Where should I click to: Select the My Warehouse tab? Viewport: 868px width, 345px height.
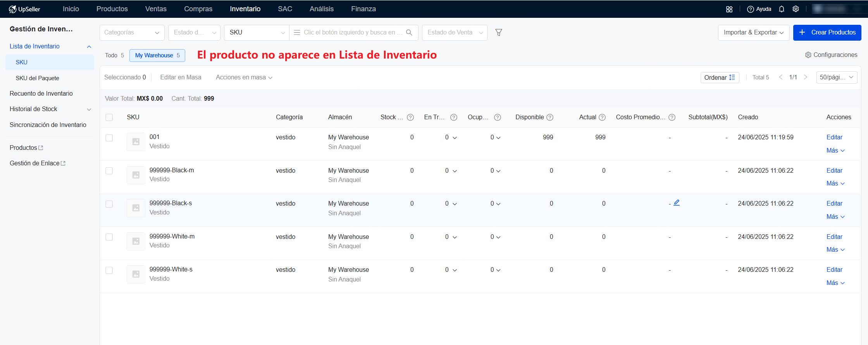coord(157,55)
